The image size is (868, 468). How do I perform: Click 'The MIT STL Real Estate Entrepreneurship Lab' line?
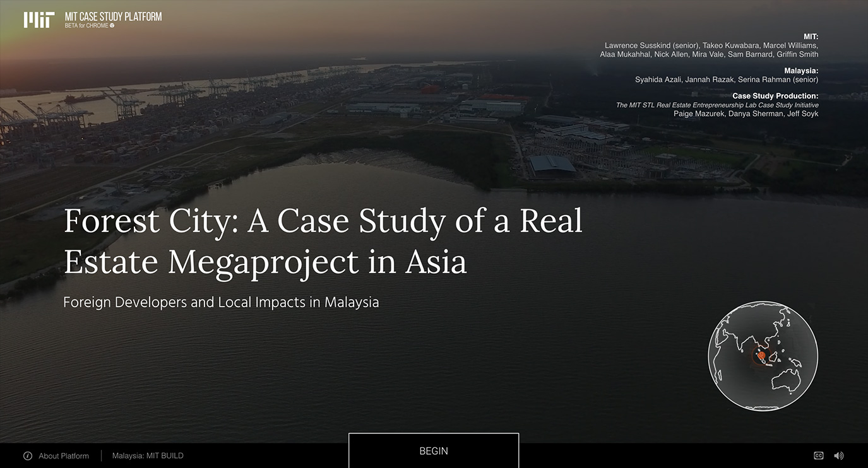point(717,105)
